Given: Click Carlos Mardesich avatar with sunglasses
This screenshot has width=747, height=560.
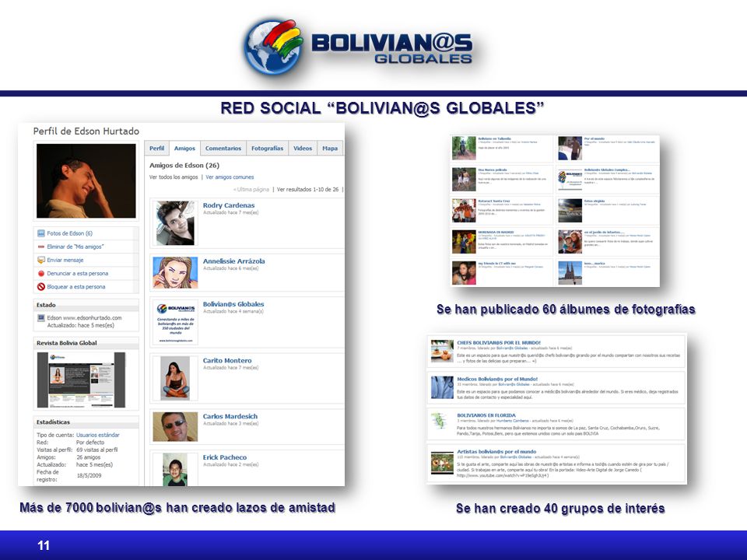Looking at the screenshot, I should click(x=175, y=427).
